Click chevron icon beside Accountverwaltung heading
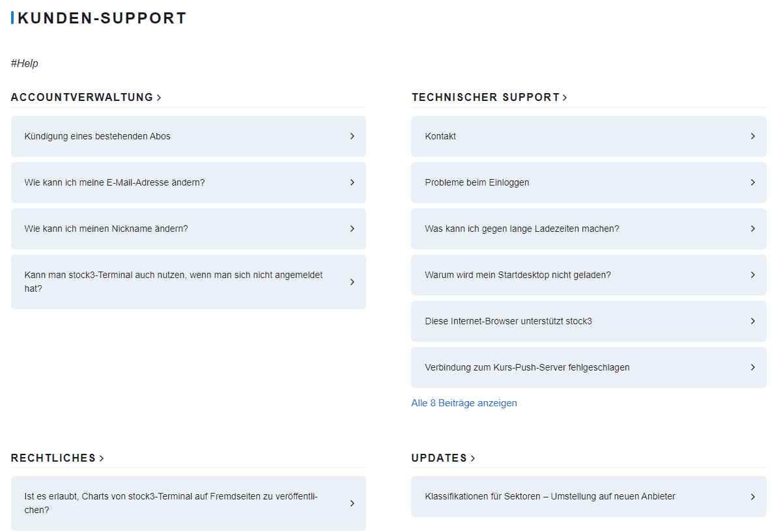Screen dimensions: 781x532 click(159, 98)
